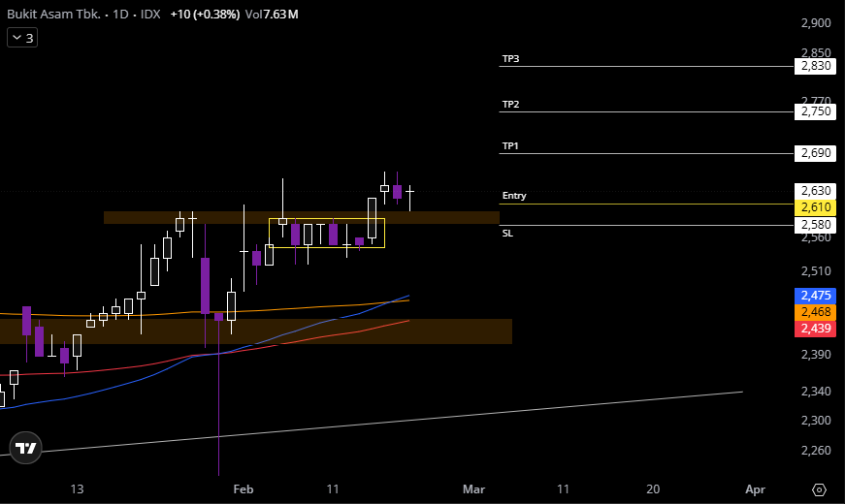Image resolution: width=845 pixels, height=504 pixels.
Task: Click the TradingView logo
Action: click(x=25, y=448)
